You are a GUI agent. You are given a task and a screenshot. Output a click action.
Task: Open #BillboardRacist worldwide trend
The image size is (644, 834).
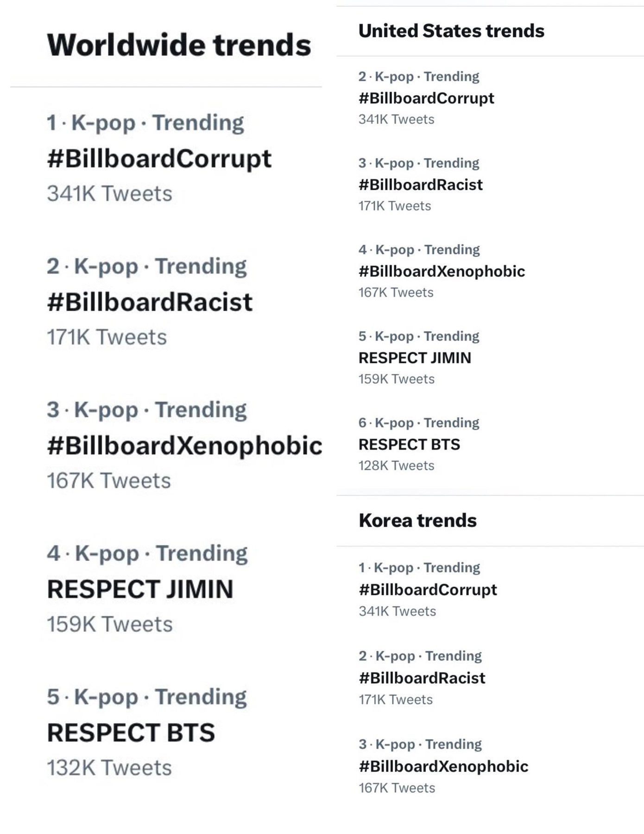tap(148, 301)
